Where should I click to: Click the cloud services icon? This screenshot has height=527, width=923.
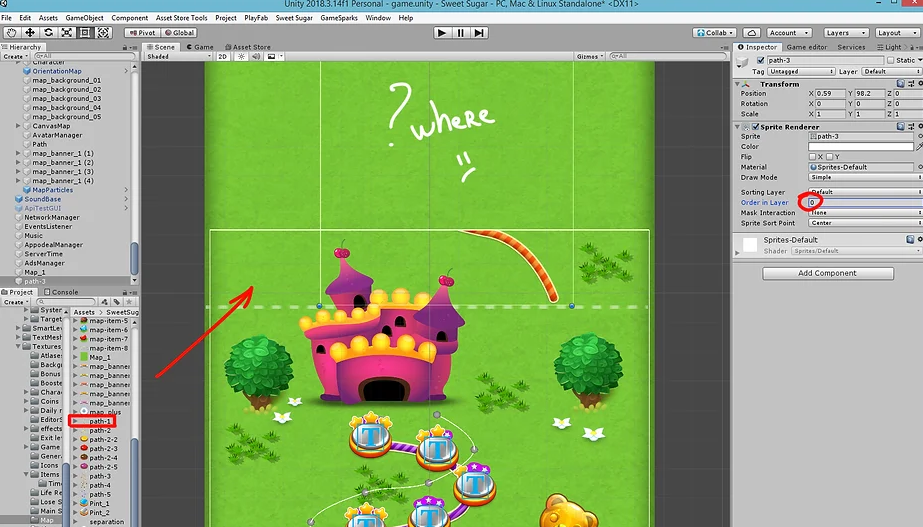pyautogui.click(x=751, y=33)
